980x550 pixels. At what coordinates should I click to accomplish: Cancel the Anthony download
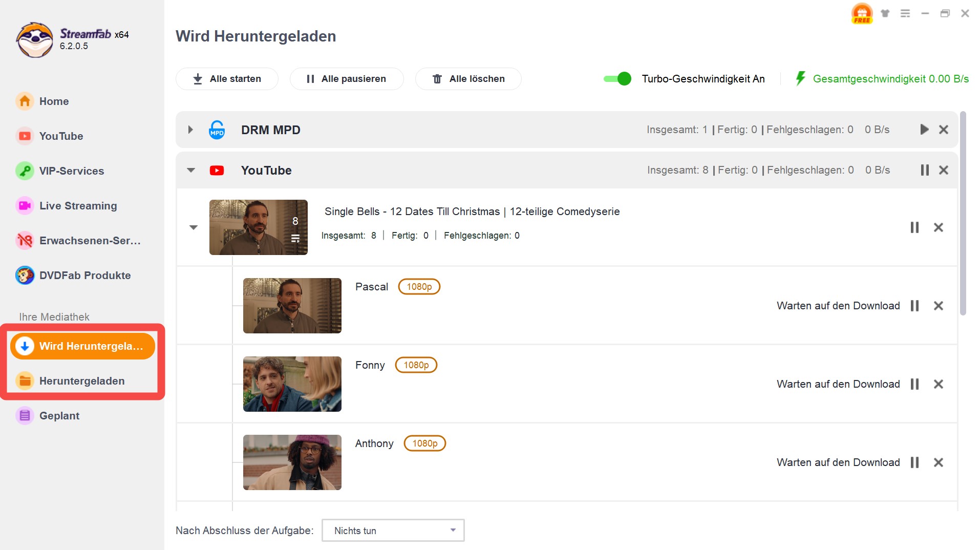(939, 462)
